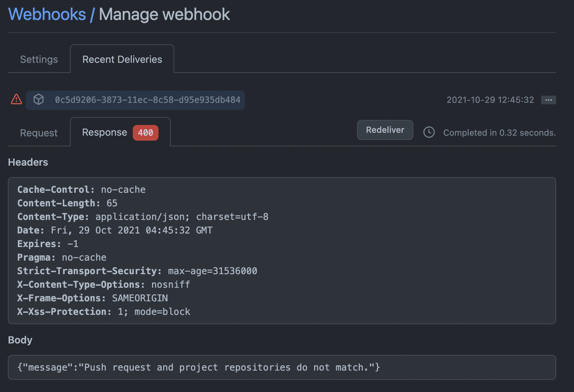Click the Completed in 0.32 seconds text
Image resolution: width=574 pixels, height=392 pixels.
point(499,133)
